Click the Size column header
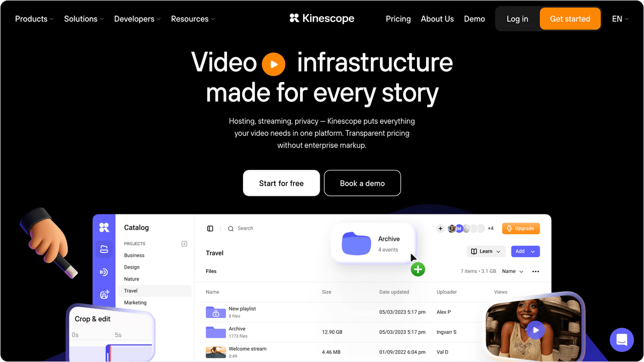The height and width of the screenshot is (362, 644). coord(326,292)
